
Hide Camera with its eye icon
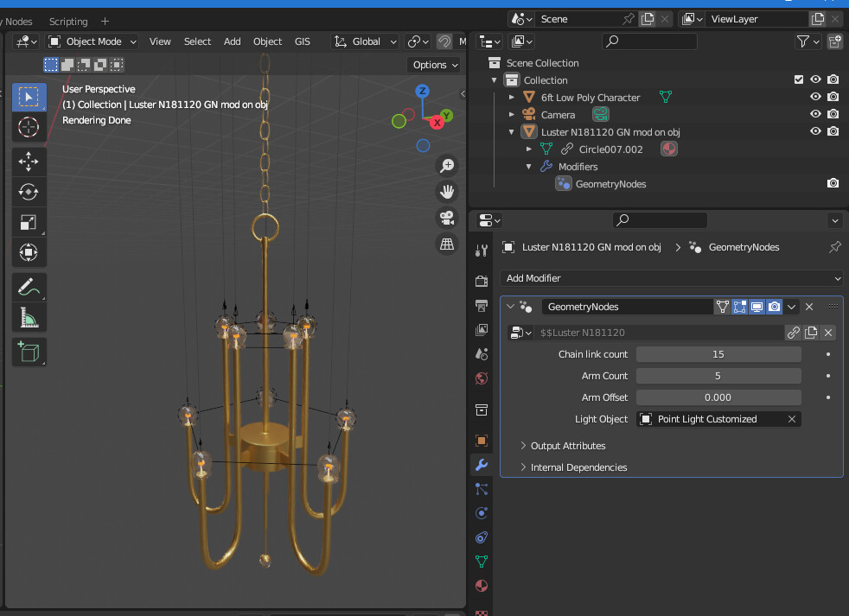pyautogui.click(x=815, y=114)
